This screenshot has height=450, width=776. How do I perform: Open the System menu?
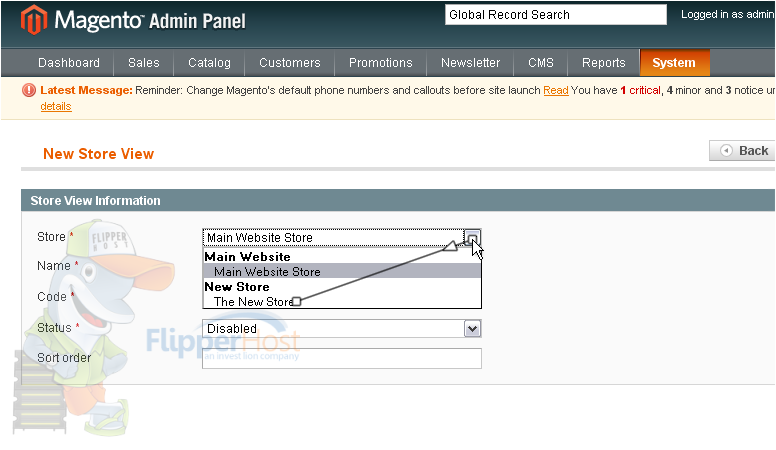click(675, 63)
